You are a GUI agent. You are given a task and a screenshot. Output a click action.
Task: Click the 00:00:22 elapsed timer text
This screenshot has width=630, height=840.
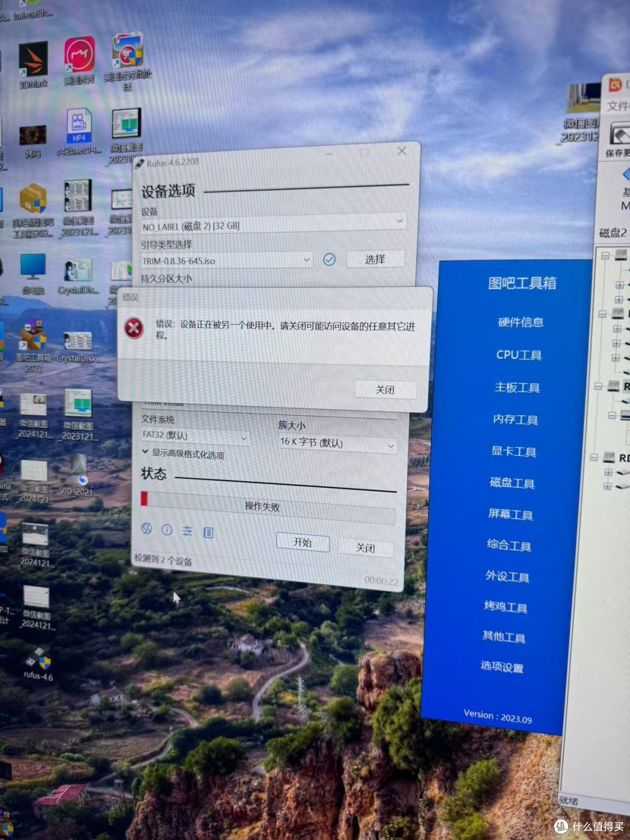(x=381, y=581)
